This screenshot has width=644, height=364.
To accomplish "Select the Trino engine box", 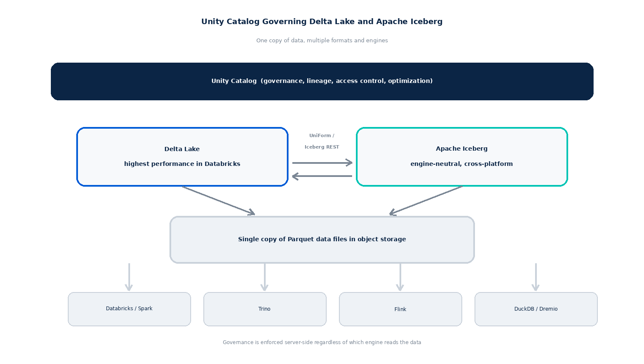I will click(x=265, y=309).
